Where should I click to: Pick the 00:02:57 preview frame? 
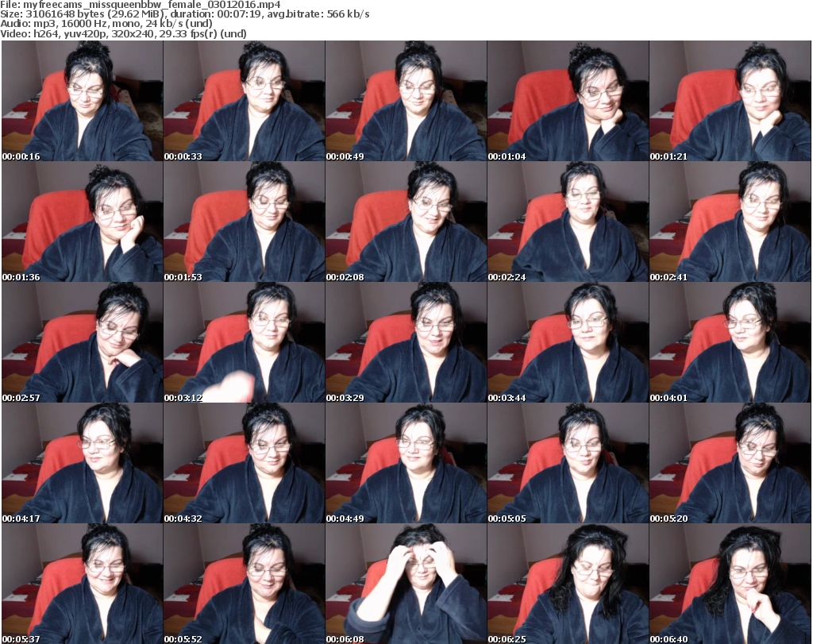(x=83, y=343)
